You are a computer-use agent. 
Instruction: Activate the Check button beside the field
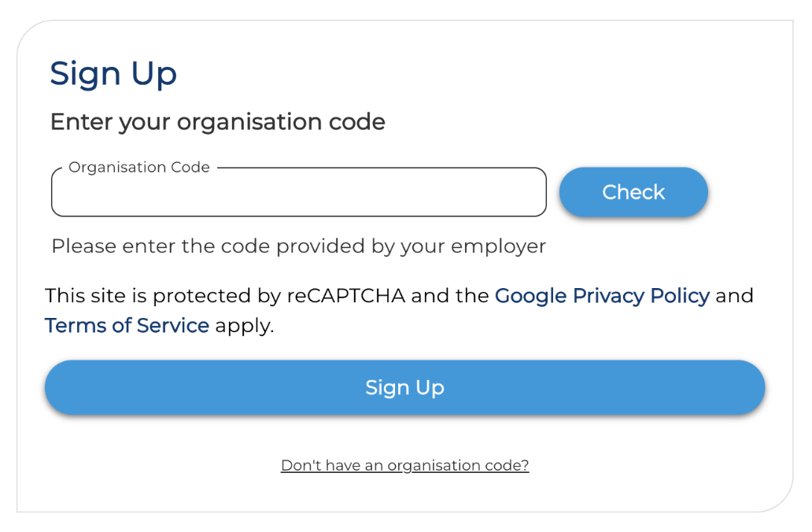(x=633, y=191)
